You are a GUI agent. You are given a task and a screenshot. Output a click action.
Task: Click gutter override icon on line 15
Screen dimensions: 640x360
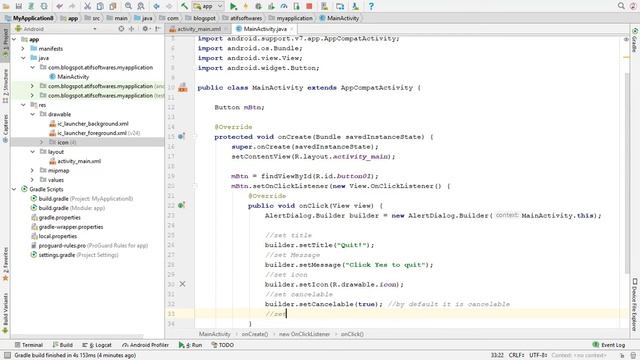click(181, 136)
